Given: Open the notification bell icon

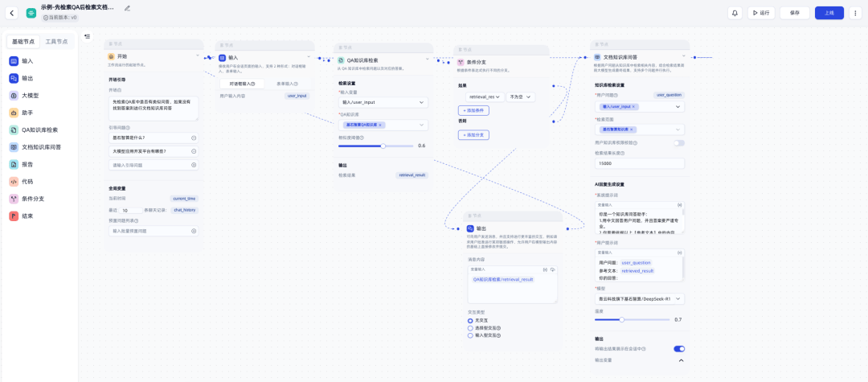Looking at the screenshot, I should coord(735,14).
